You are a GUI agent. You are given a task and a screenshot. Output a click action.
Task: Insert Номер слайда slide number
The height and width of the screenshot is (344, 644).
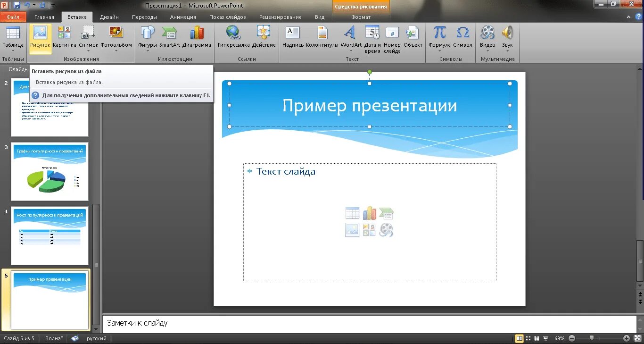point(392,40)
